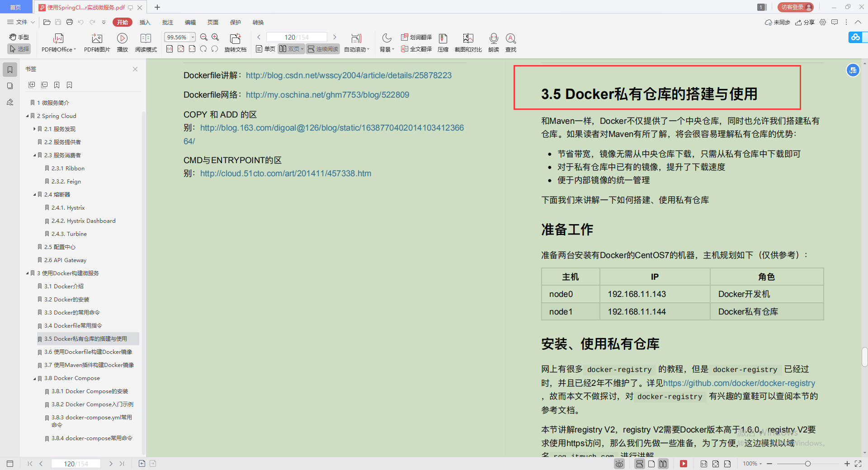Open the csdn Dockerfile讲解 link
The width and height of the screenshot is (868, 470).
click(x=349, y=75)
